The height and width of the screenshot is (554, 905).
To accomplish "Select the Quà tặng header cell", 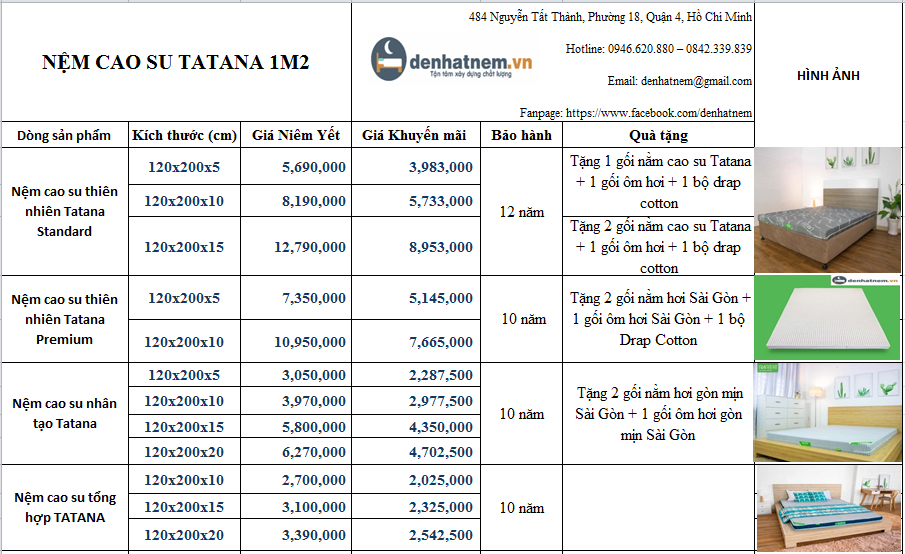I will click(659, 135).
